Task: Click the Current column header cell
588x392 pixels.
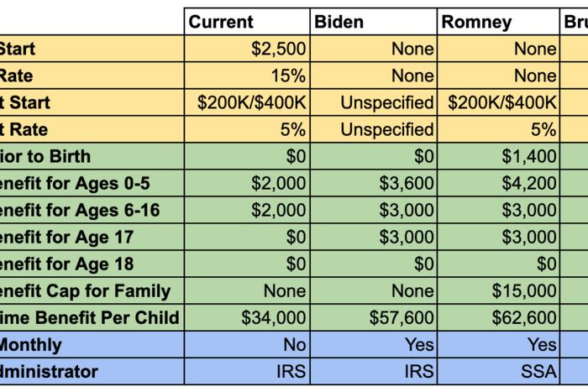Action: (246, 23)
